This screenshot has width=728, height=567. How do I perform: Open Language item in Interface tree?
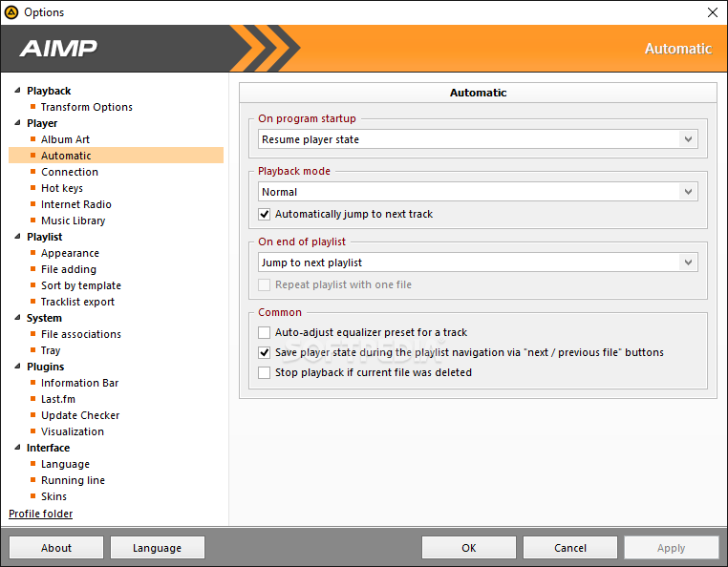click(65, 465)
